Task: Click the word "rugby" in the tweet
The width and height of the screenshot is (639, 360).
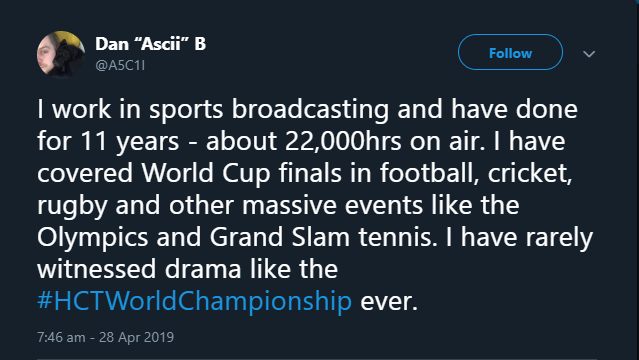Action: click(x=72, y=206)
